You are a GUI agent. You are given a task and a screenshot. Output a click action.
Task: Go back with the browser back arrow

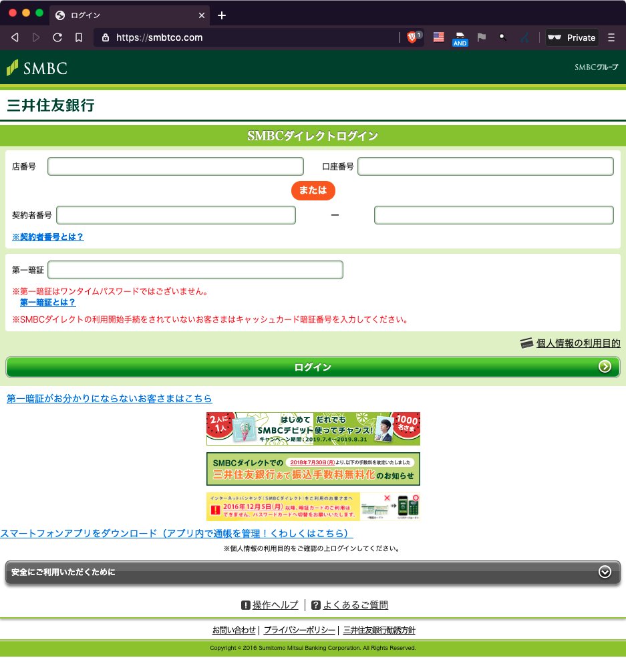pyautogui.click(x=15, y=37)
